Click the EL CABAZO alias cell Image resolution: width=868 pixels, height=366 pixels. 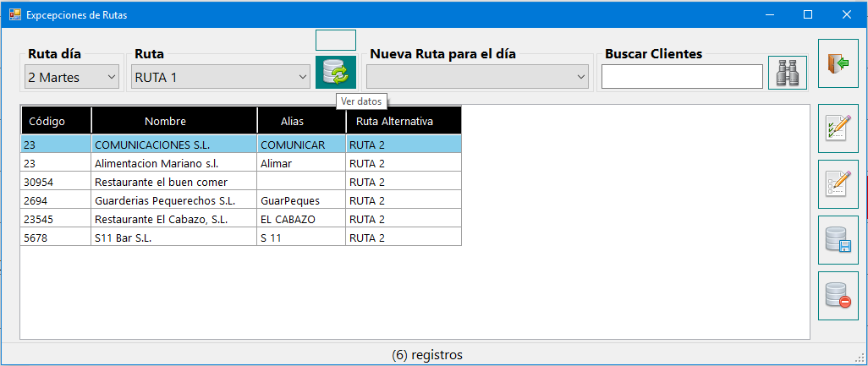click(301, 219)
